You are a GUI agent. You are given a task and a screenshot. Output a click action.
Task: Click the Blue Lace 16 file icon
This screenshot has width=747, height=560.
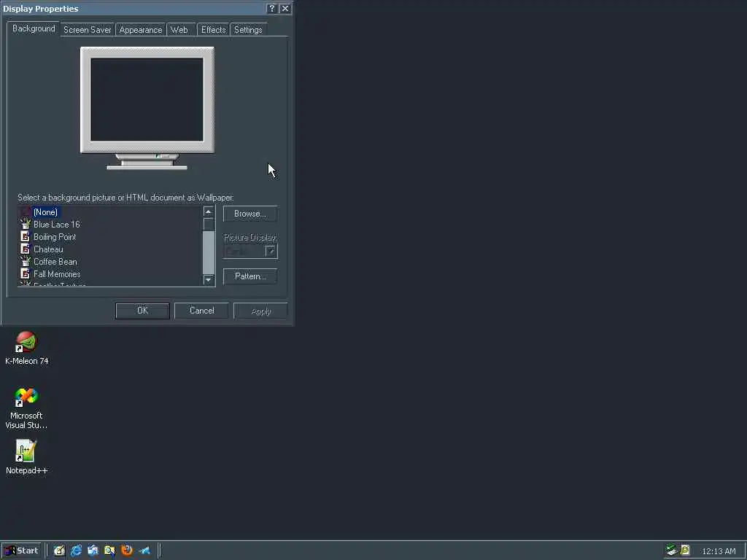pyautogui.click(x=26, y=224)
